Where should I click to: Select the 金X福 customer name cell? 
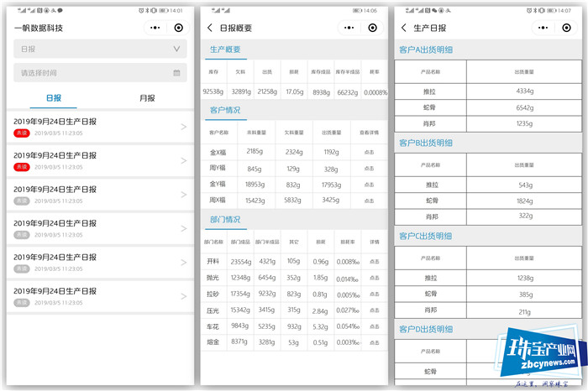[x=218, y=152]
